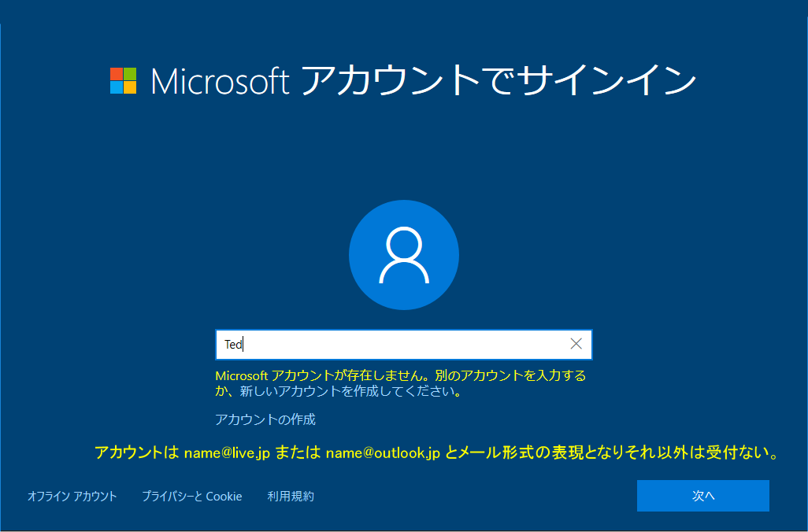Click the 次へ button
808x532 pixels.
click(x=703, y=496)
